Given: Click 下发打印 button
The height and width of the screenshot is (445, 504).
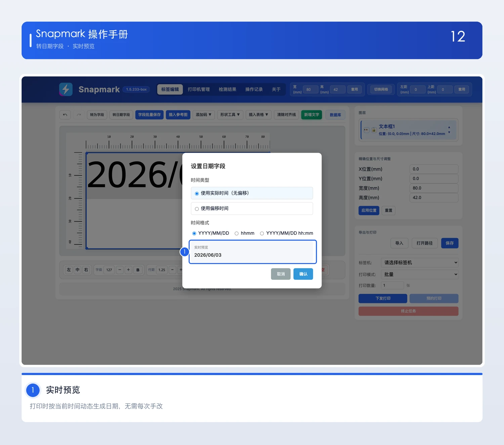Looking at the screenshot, I should pos(383,298).
